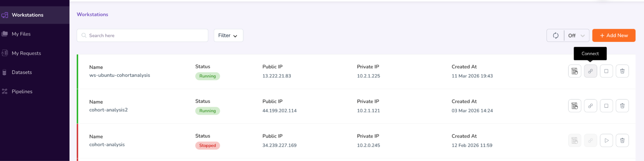Click the Workstations breadcrumb link
Screen dimensions: 644x161
(92, 15)
